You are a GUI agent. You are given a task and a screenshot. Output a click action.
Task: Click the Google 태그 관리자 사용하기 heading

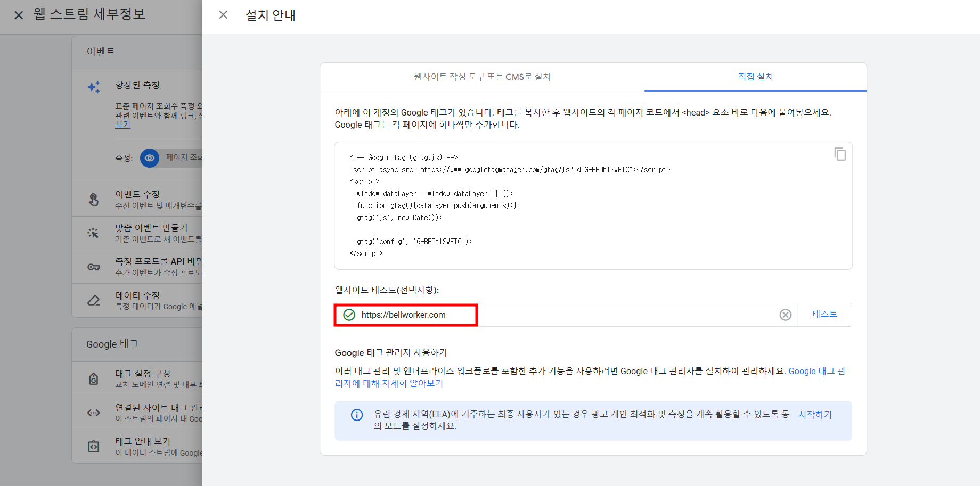(x=391, y=352)
